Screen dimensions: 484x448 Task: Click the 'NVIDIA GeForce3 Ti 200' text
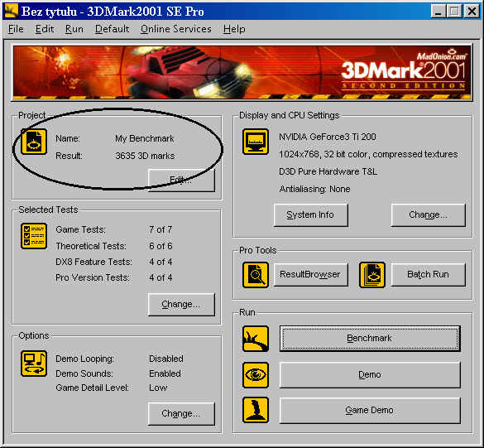[x=328, y=137]
